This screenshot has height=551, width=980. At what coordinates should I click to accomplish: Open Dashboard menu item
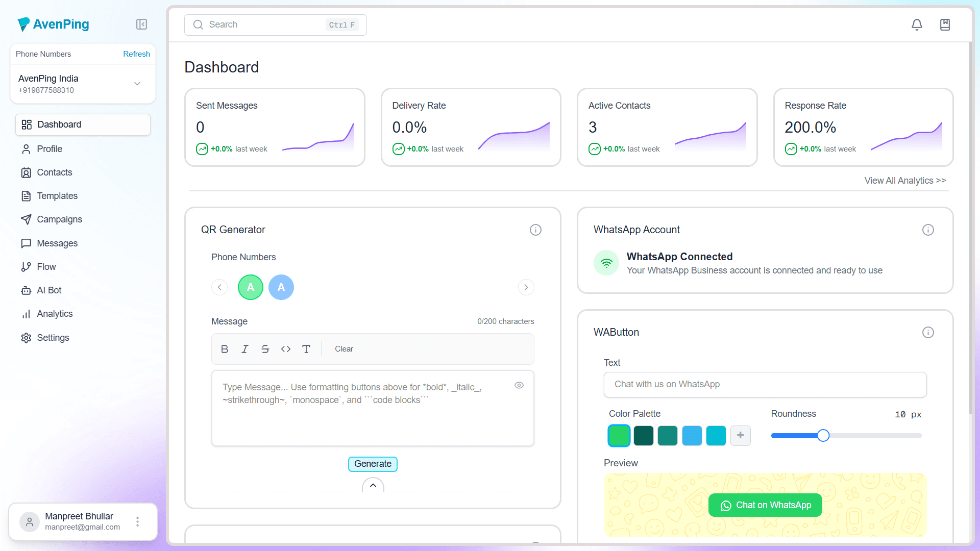tap(83, 124)
